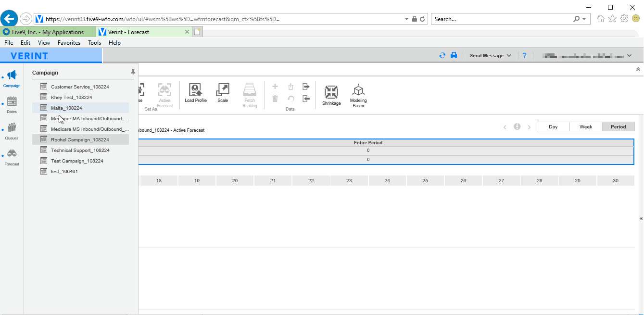Select Medicare MA Inbound/Outbound campaign
The image size is (644, 315).
click(80, 118)
